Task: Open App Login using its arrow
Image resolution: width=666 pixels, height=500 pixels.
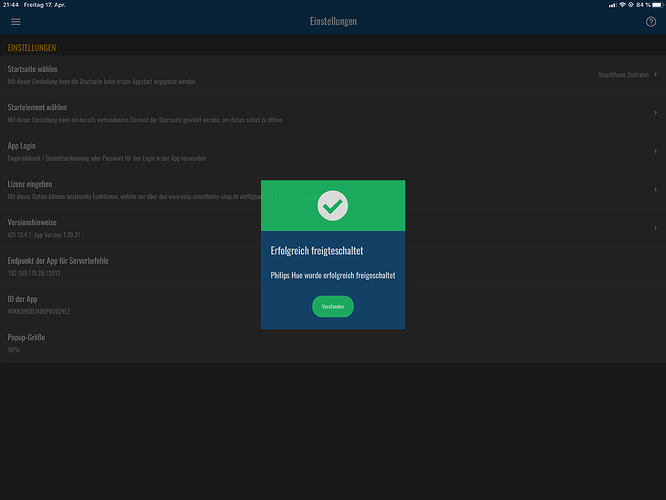Action: coord(655,151)
